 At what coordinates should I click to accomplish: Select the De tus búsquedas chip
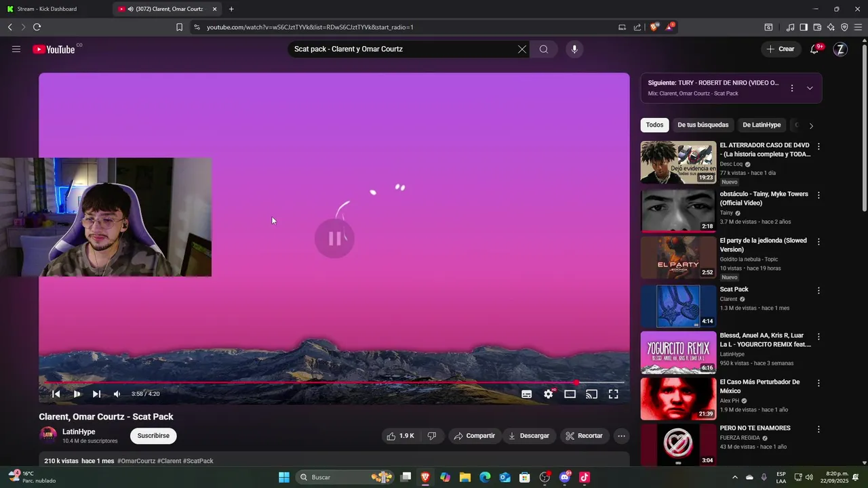[703, 125]
